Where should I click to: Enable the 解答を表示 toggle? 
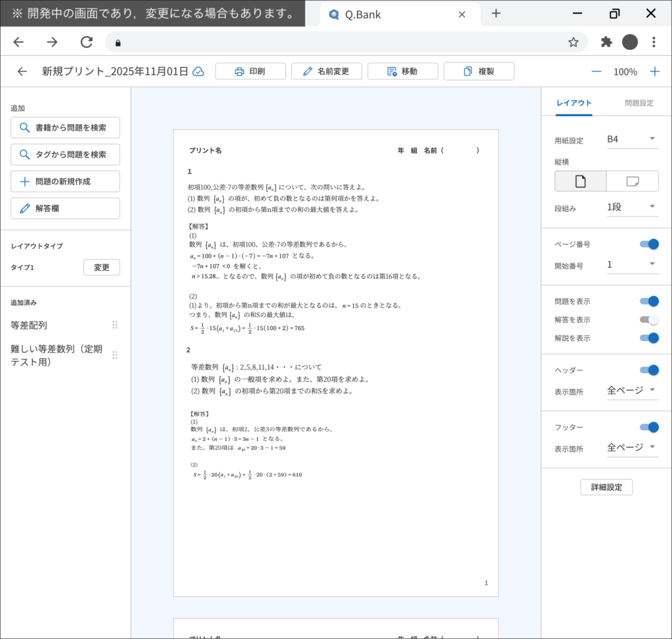648,319
